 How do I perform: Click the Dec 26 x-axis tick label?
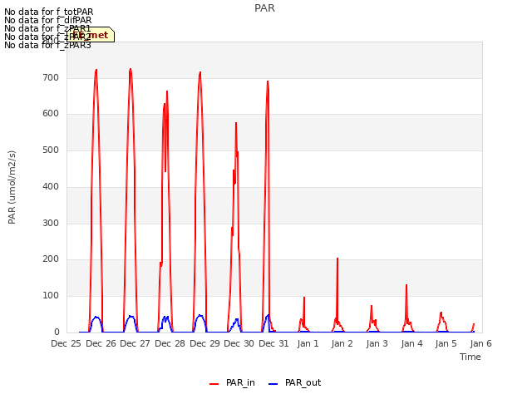(101, 343)
